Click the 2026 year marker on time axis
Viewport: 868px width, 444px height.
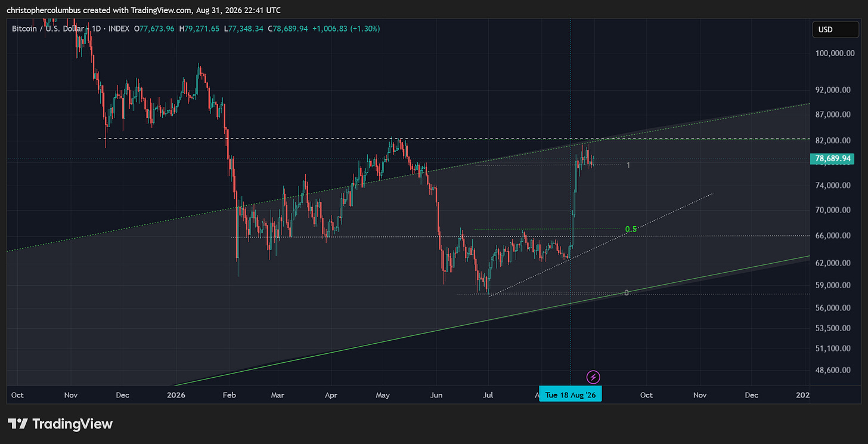point(176,395)
